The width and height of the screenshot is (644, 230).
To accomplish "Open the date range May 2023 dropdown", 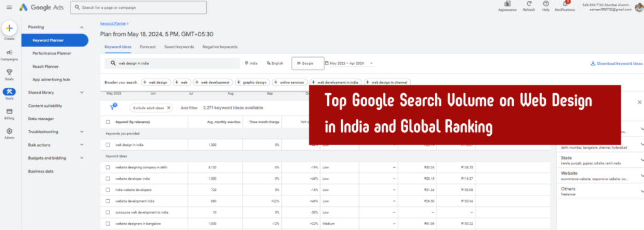I will pos(350,63).
